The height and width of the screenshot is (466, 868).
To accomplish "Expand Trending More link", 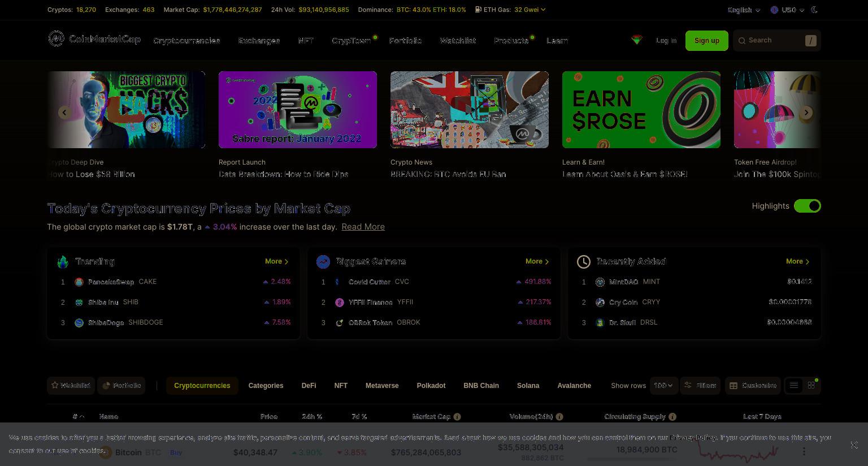I will pyautogui.click(x=277, y=261).
